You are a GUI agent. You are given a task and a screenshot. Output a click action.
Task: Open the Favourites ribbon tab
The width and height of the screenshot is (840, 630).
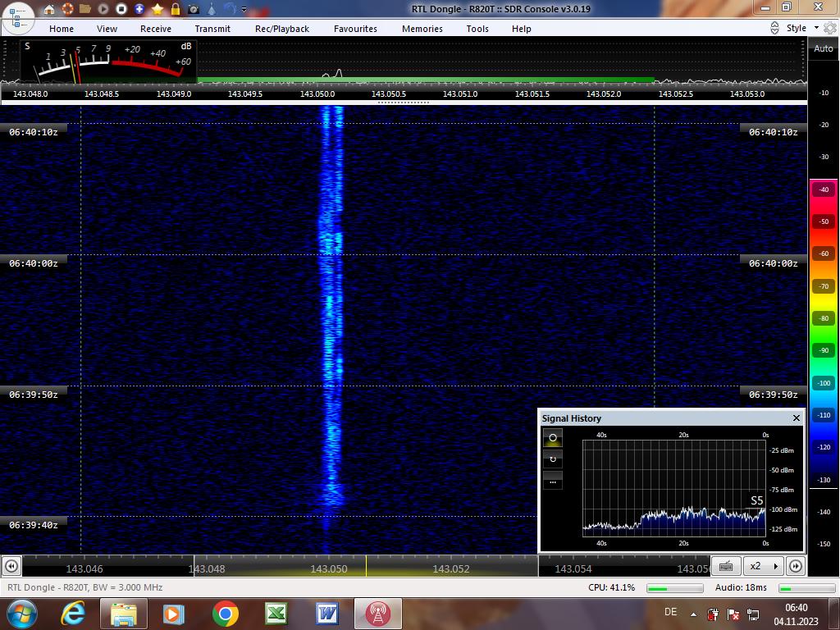click(x=356, y=29)
